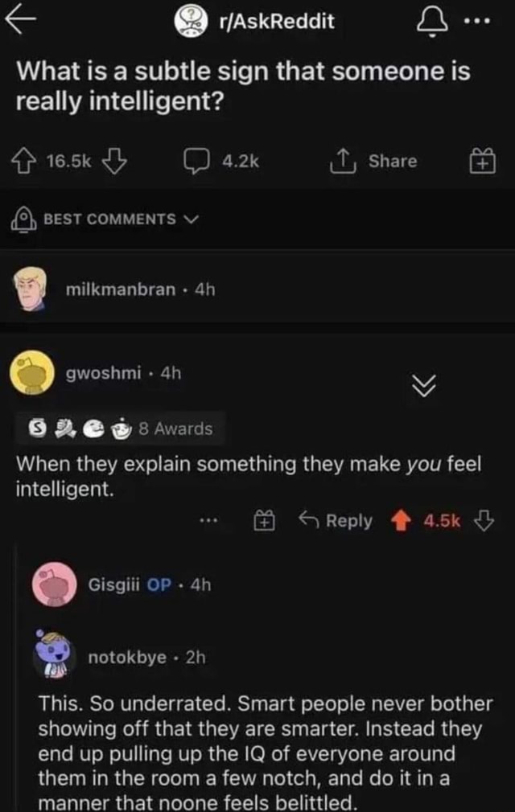Downvote gwoshmi's comment

coord(483,521)
